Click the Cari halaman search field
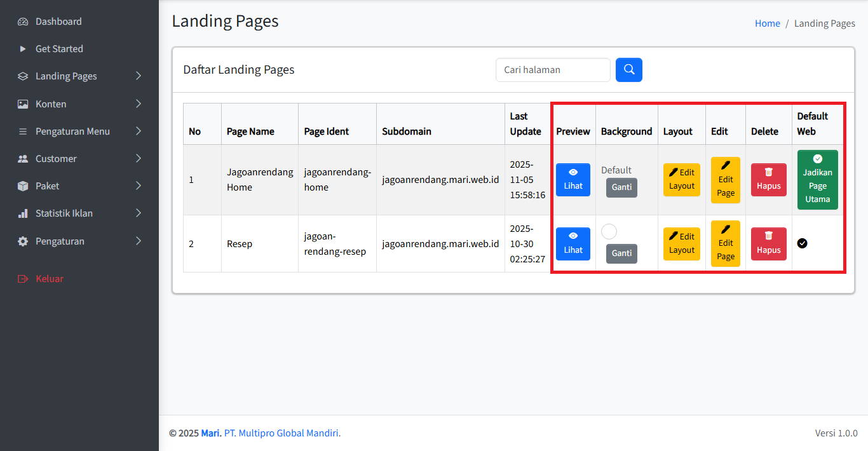 tap(552, 70)
